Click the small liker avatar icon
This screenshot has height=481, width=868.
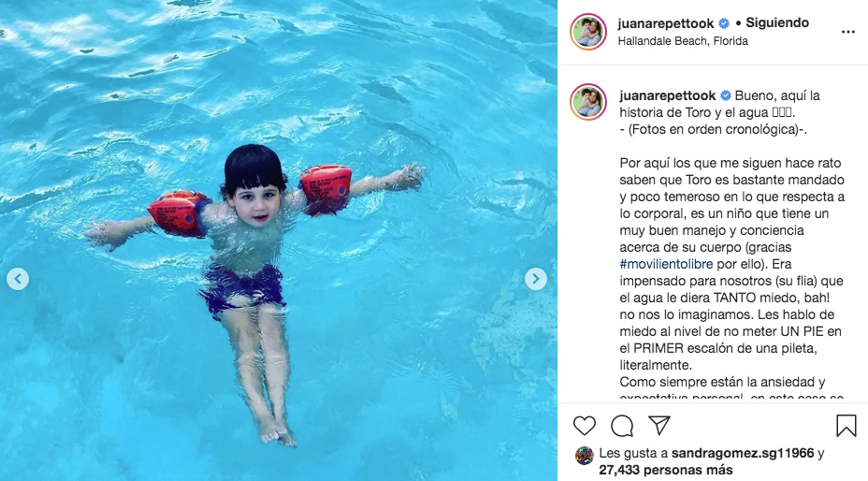[x=584, y=456]
